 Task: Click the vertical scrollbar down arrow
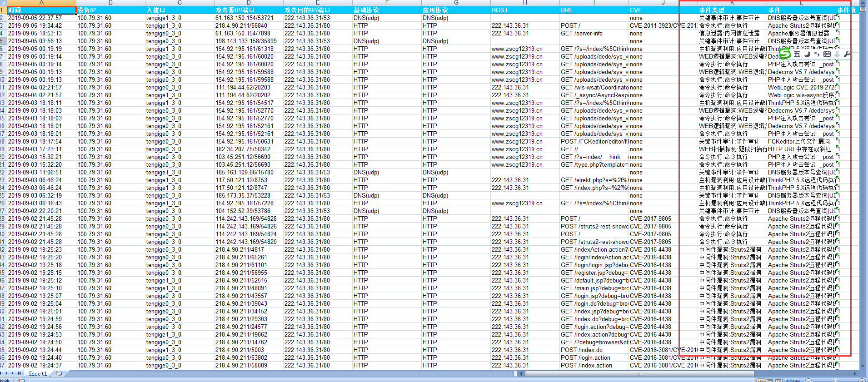point(863,366)
